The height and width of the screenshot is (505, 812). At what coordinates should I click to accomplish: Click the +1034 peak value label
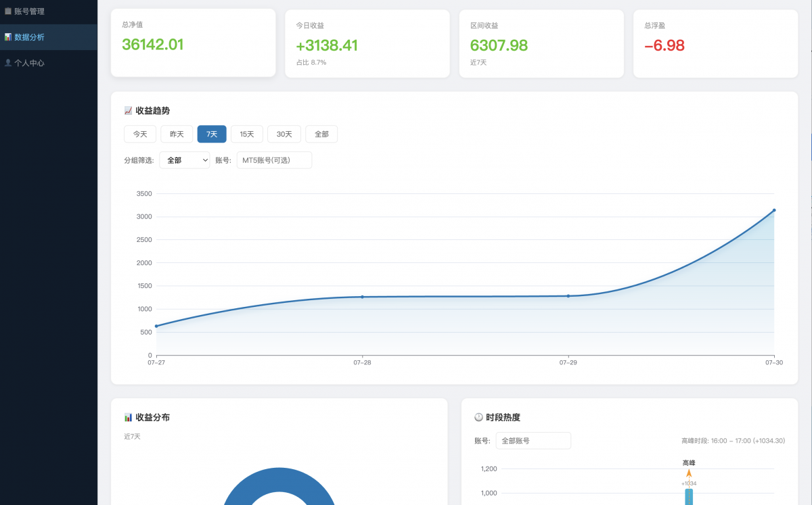689,483
